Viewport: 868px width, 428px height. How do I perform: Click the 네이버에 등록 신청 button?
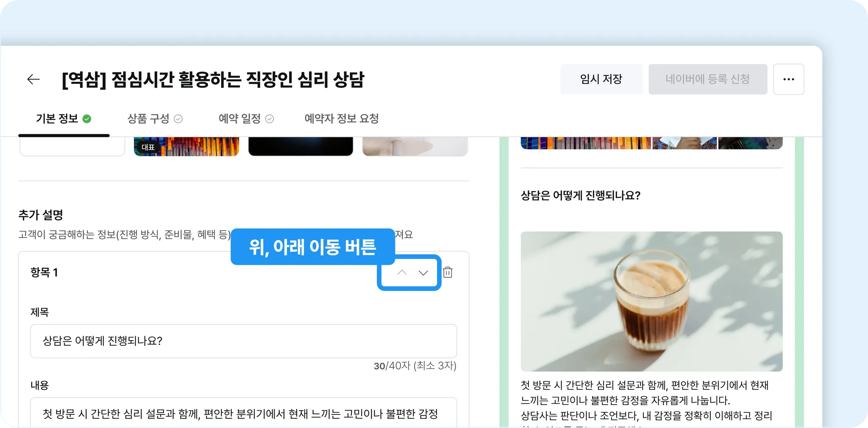[708, 79]
